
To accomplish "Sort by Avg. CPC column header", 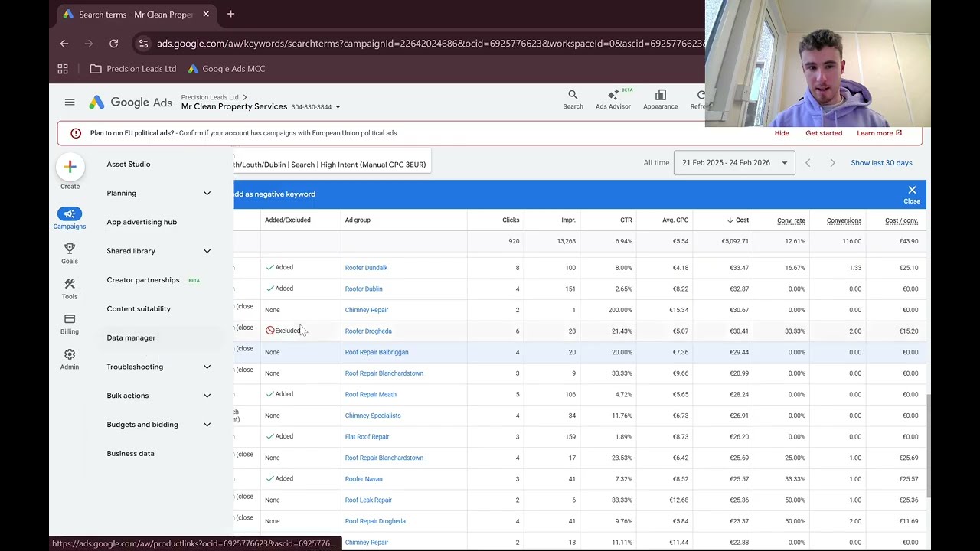I will pos(675,220).
